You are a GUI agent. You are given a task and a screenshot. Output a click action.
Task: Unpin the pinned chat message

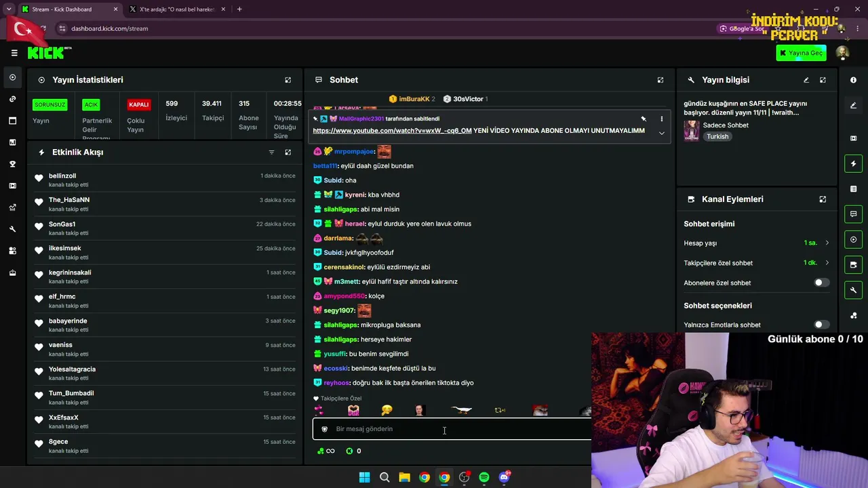644,119
